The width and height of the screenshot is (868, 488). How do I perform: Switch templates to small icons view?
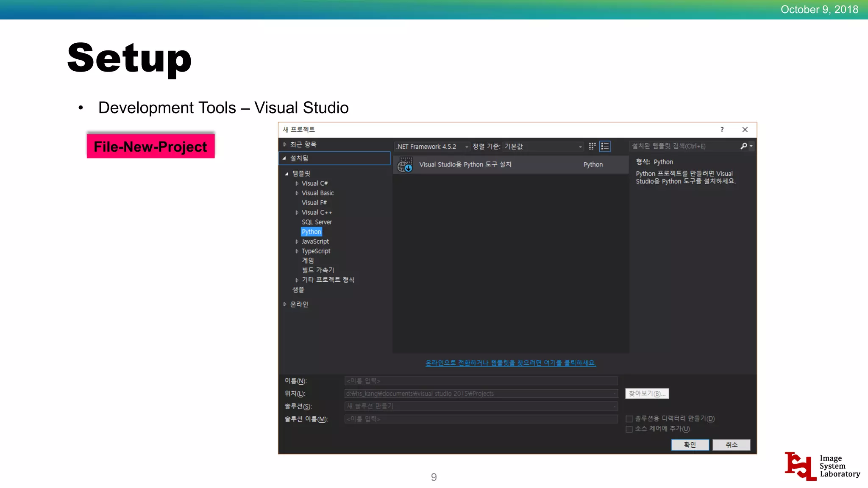click(x=592, y=146)
